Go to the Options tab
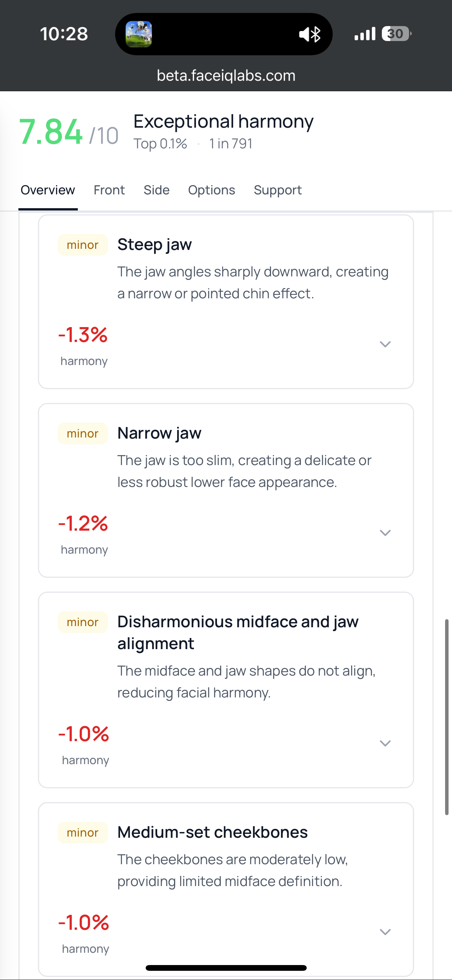The height and width of the screenshot is (980, 452). click(x=212, y=190)
